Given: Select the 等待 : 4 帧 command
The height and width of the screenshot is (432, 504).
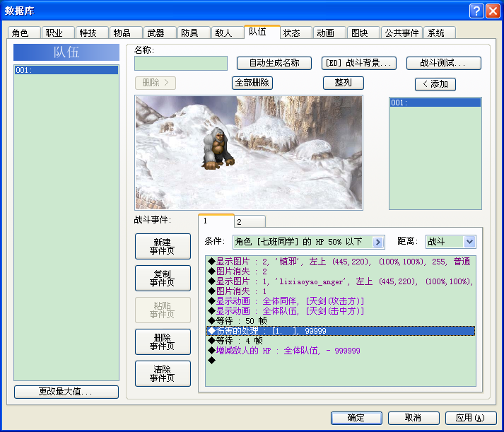Looking at the screenshot, I should tap(341, 341).
